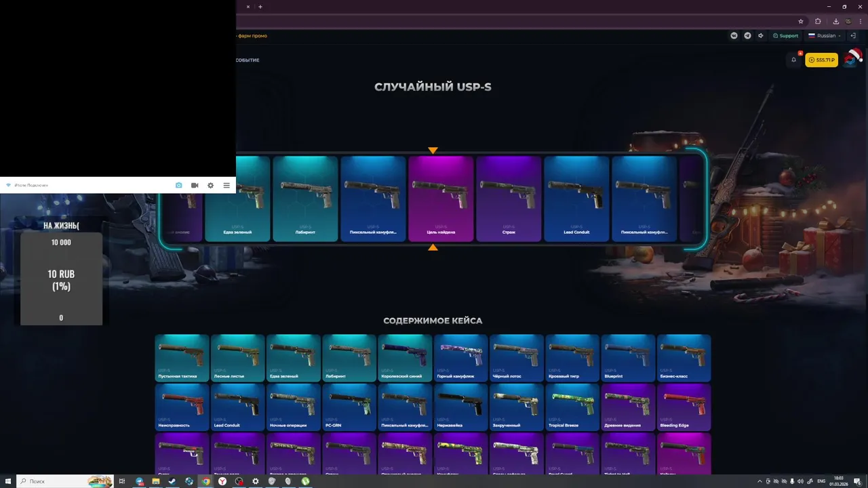Bookmark this page with the star icon
This screenshot has height=488, width=868.
(x=801, y=21)
